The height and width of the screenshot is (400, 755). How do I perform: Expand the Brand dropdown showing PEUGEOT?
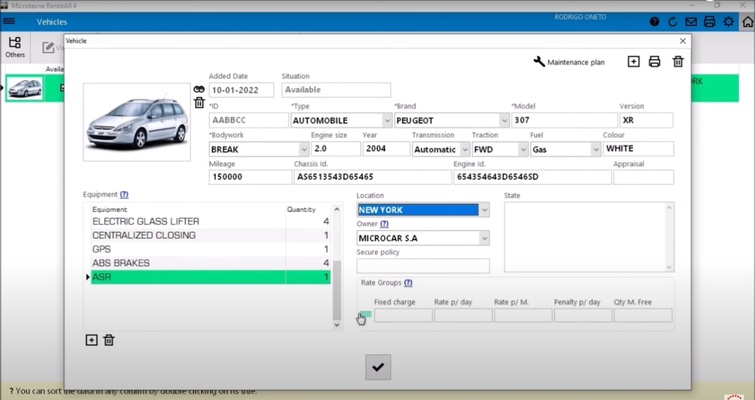click(504, 120)
